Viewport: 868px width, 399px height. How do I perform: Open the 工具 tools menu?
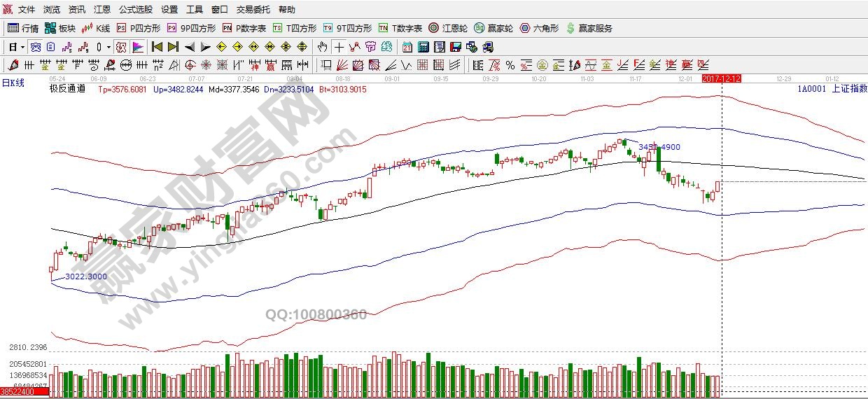click(x=195, y=10)
